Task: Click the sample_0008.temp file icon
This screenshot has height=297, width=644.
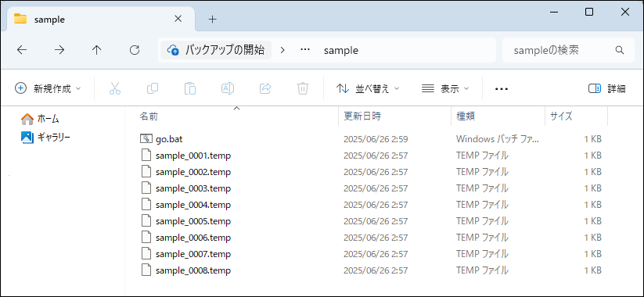Action: click(x=146, y=270)
